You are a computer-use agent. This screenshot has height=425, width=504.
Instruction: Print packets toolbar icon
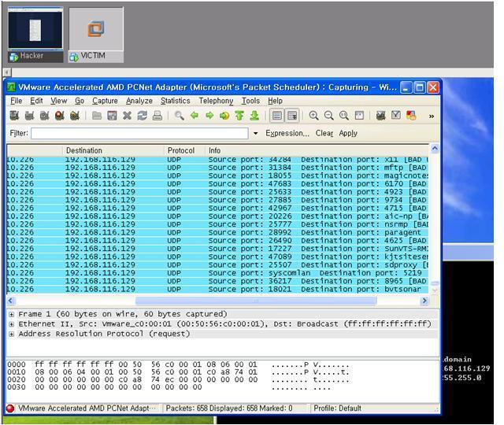(x=157, y=116)
